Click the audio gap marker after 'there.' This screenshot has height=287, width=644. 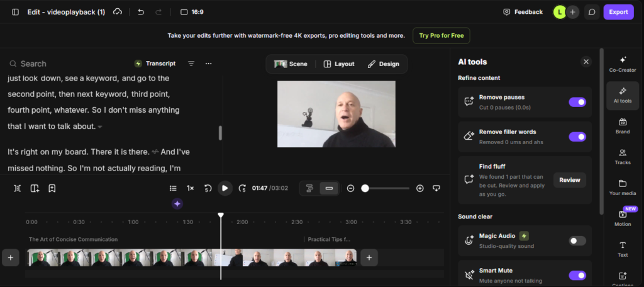click(155, 152)
